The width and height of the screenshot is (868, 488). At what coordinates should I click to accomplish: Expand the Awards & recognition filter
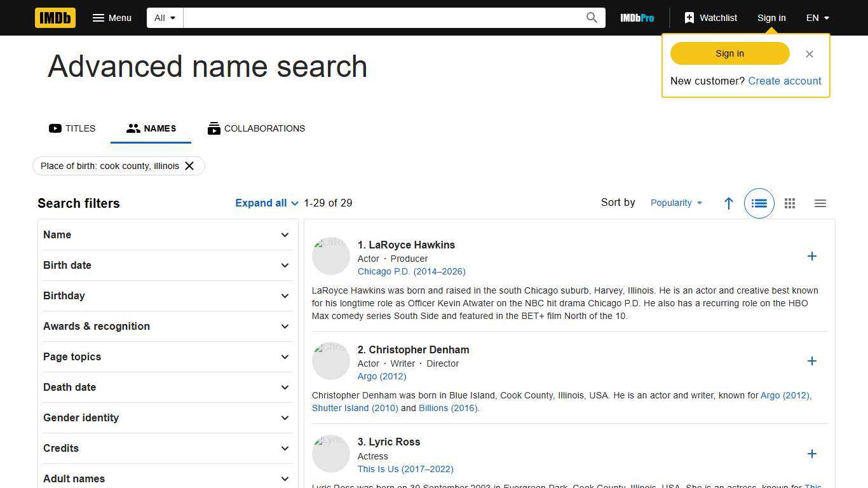click(166, 326)
